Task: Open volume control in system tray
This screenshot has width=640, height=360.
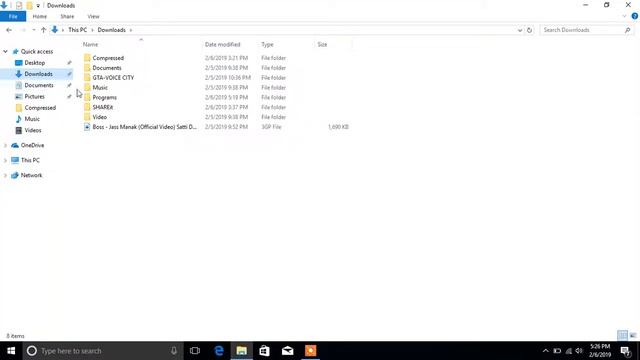Action: pos(579,351)
